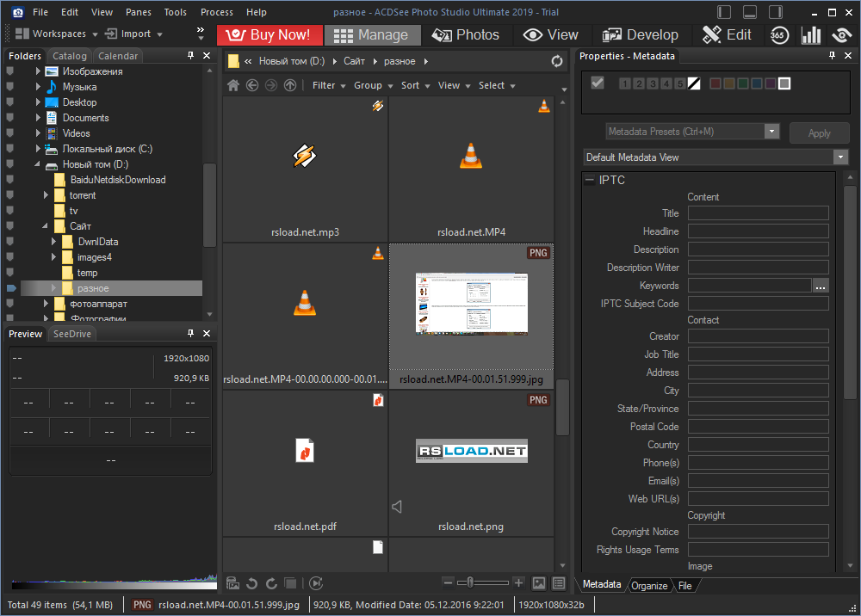Select the blue color label swatch
This screenshot has height=616, width=861.
757,83
